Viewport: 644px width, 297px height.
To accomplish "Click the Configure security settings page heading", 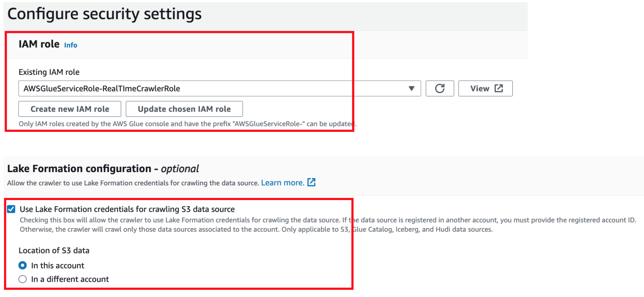I will click(x=105, y=14).
